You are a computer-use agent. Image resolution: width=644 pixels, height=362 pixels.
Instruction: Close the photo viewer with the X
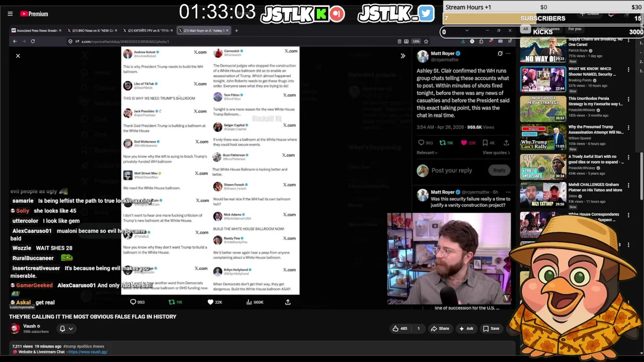[x=18, y=56]
